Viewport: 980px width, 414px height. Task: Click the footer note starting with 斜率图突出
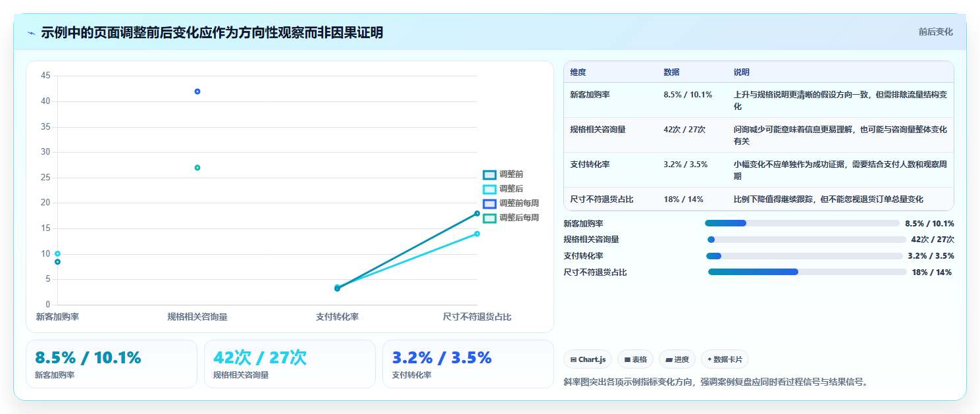[x=716, y=382]
